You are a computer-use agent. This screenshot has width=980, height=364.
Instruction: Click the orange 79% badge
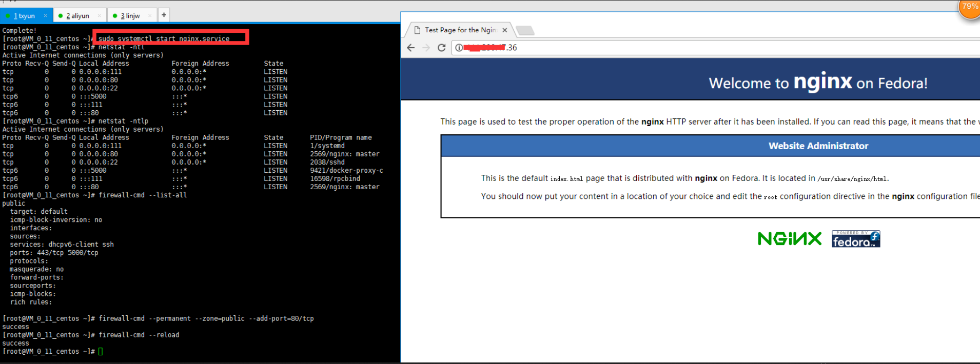tap(969, 7)
